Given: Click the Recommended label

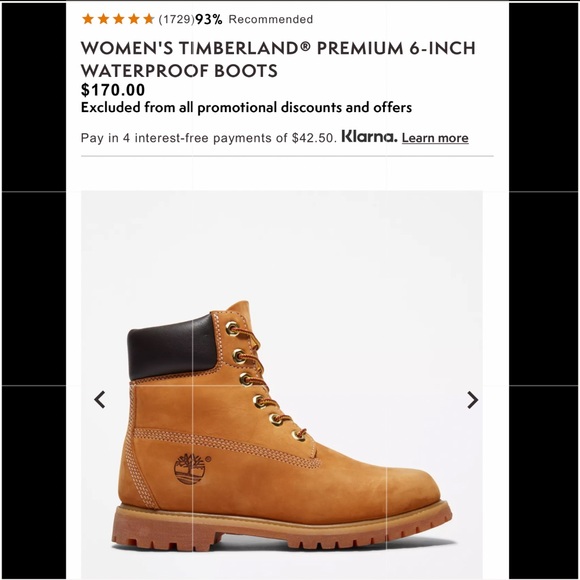Looking at the screenshot, I should 271,19.
